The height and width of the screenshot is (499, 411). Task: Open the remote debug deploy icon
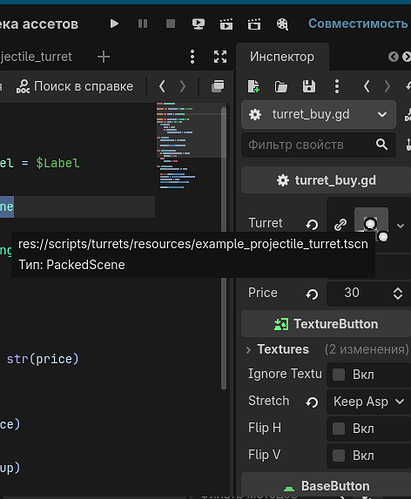tap(198, 24)
